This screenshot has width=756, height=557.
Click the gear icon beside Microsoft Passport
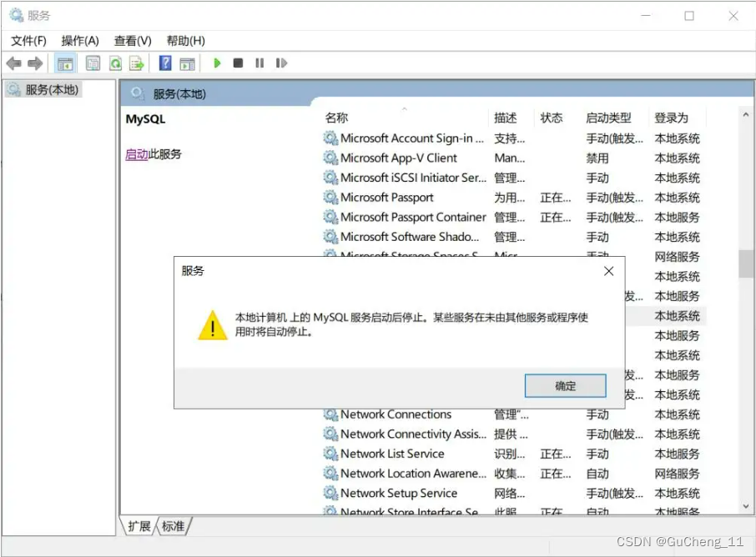click(330, 198)
